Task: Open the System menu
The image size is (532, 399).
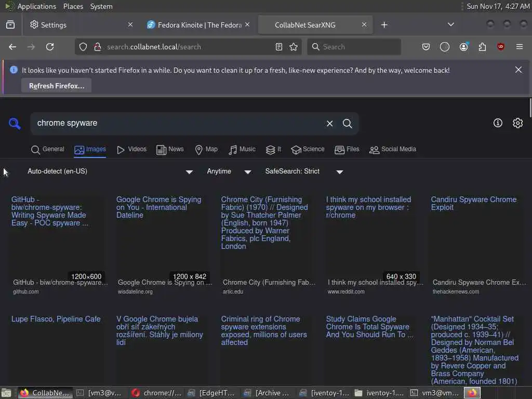Action: 101,6
